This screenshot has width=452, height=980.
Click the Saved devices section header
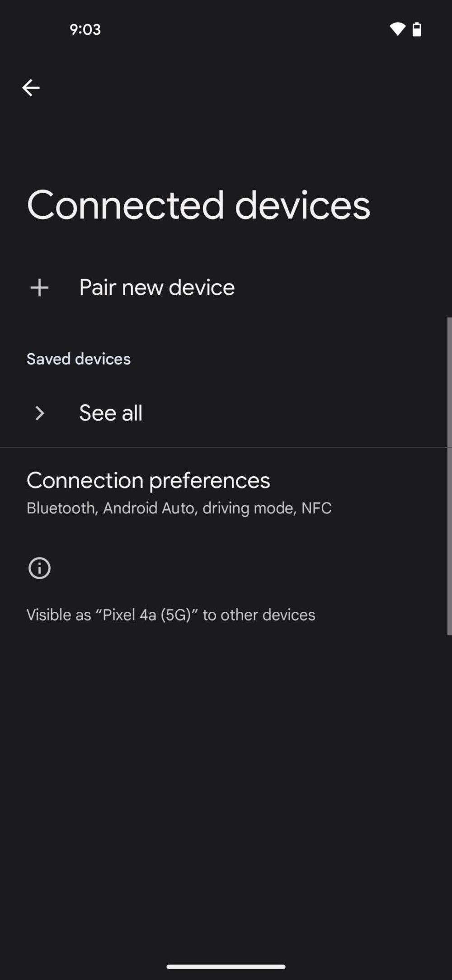click(x=79, y=359)
